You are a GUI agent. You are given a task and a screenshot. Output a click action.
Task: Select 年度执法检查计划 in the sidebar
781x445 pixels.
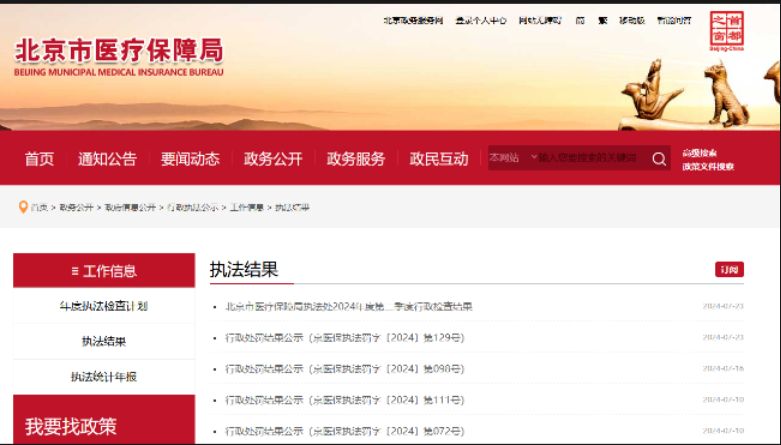pyautogui.click(x=103, y=306)
